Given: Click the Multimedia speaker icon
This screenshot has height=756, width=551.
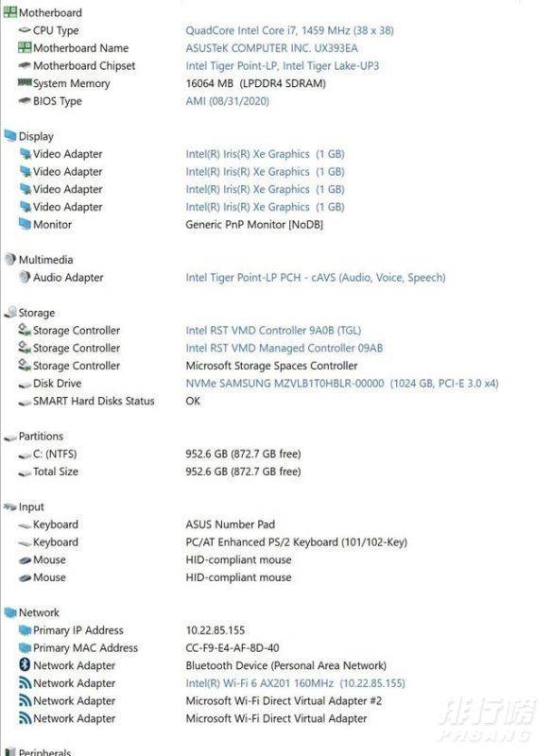Looking at the screenshot, I should pyautogui.click(x=10, y=259).
